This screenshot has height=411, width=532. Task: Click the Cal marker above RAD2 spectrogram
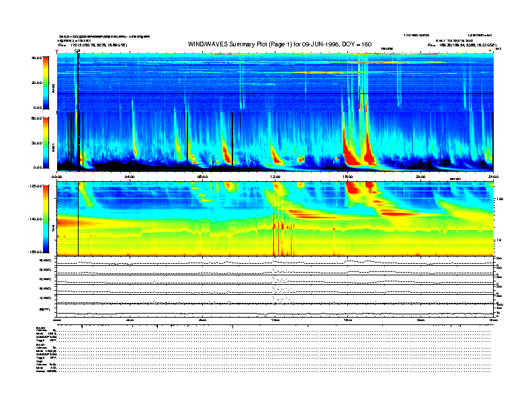tap(77, 50)
